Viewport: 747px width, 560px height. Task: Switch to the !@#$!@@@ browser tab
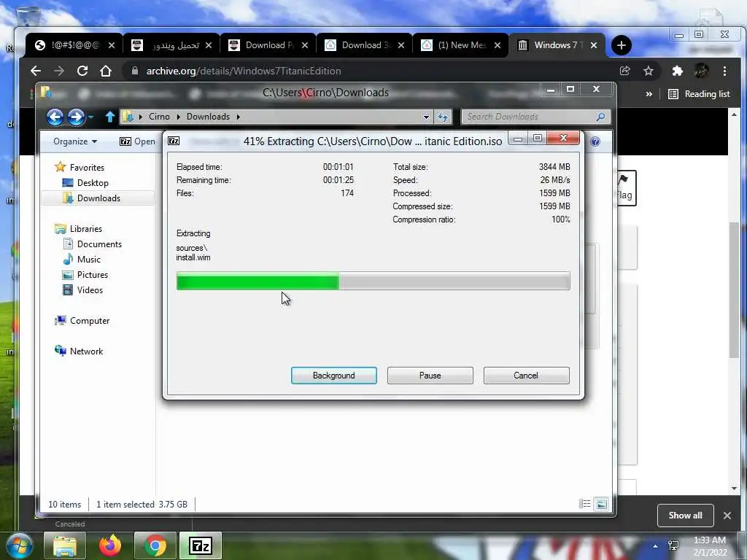(75, 45)
